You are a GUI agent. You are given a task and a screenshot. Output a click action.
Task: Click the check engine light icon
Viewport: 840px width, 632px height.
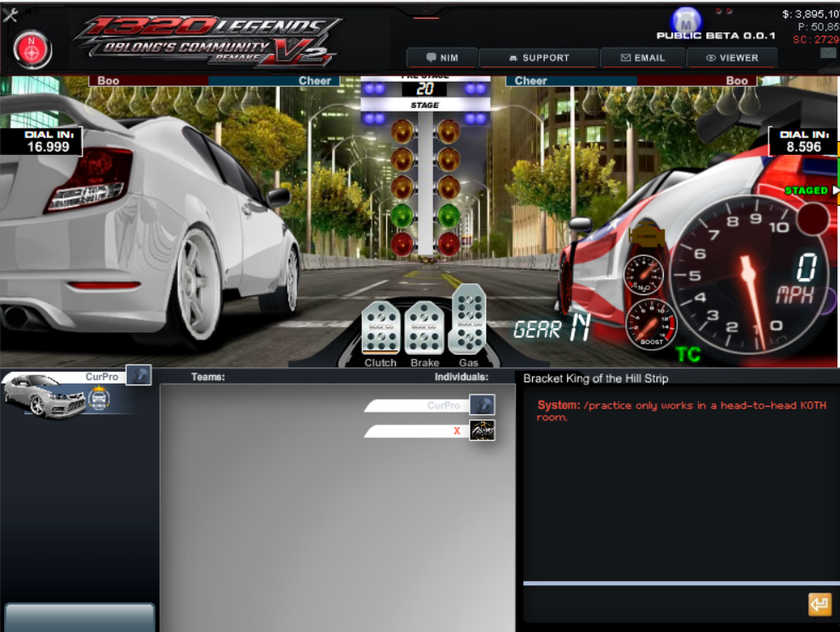[x=647, y=236]
